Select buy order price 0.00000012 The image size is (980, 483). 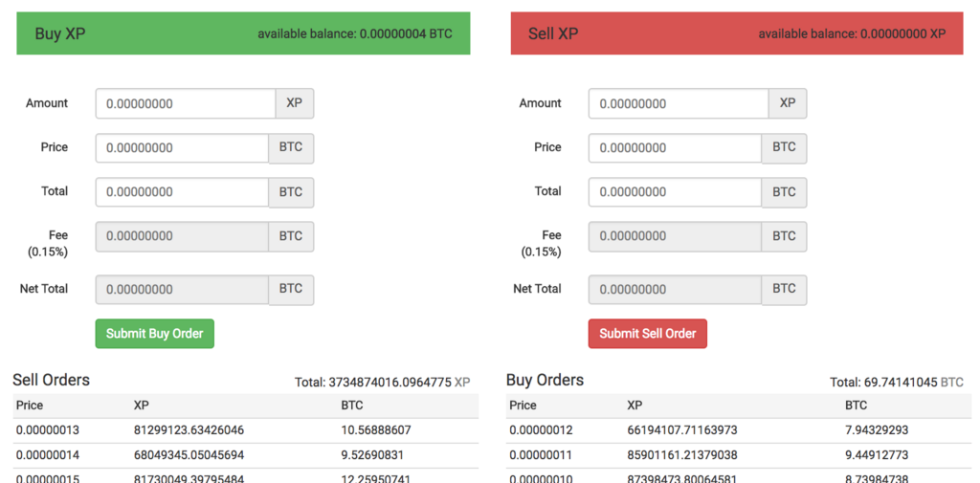pyautogui.click(x=541, y=429)
